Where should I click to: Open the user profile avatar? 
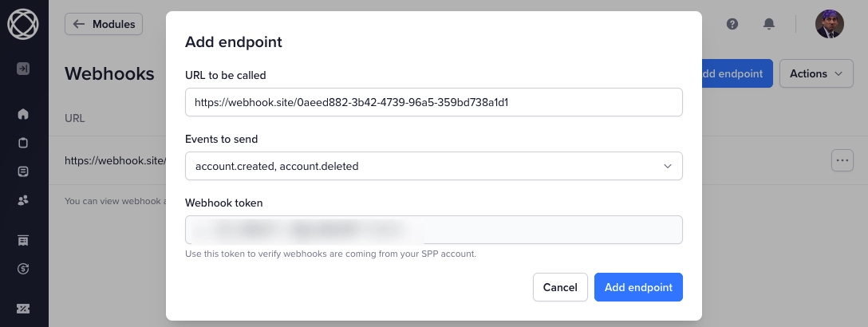pos(829,24)
